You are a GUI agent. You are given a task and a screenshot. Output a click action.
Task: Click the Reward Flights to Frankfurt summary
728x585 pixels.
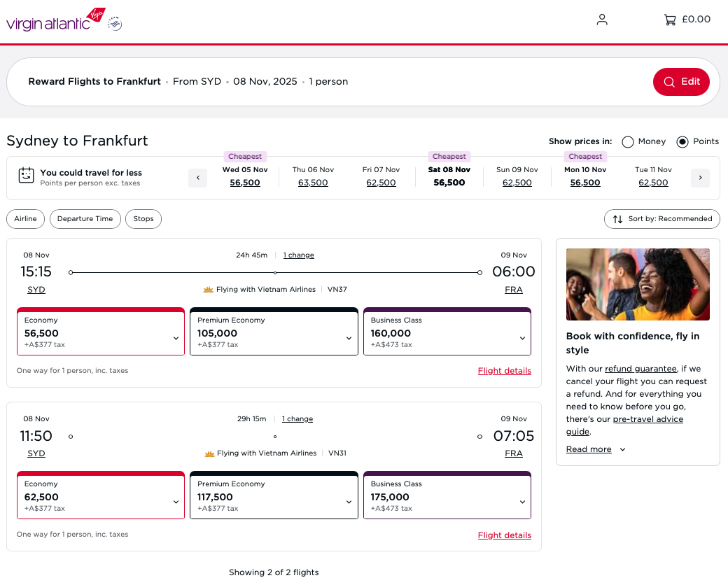[94, 82]
